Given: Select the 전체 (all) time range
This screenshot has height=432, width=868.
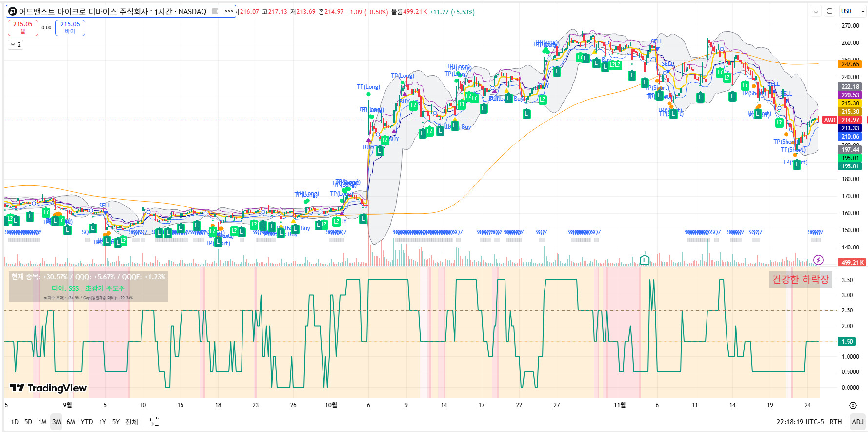Looking at the screenshot, I should 132,422.
